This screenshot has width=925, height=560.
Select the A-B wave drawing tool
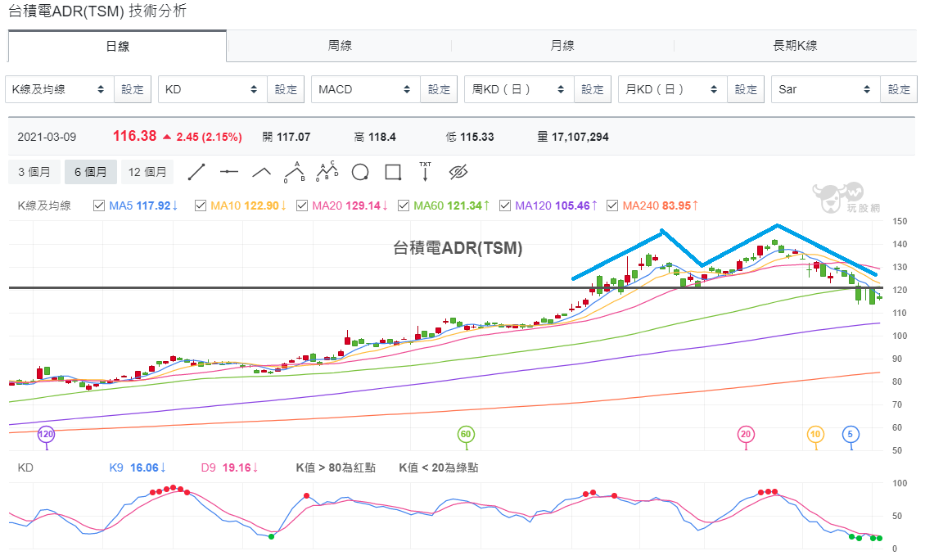295,172
